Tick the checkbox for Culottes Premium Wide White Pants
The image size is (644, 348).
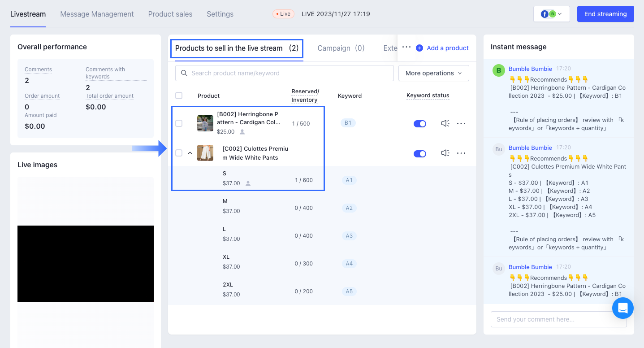click(179, 153)
